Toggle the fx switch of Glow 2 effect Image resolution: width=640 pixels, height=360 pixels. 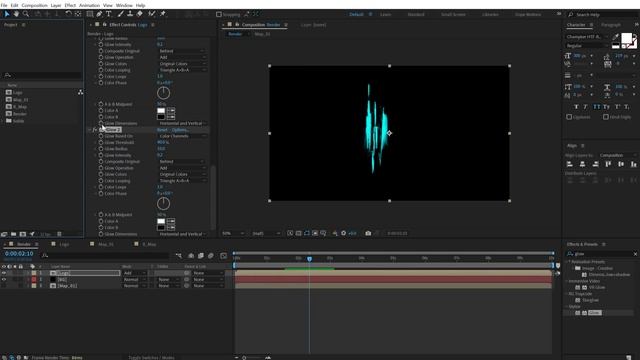(x=95, y=130)
